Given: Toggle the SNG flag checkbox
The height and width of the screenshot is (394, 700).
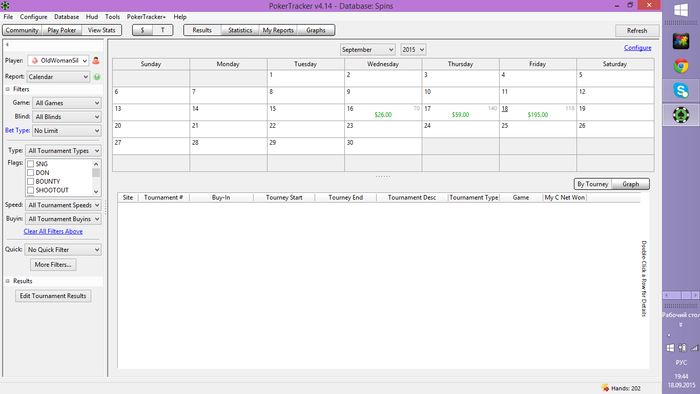Looking at the screenshot, I should [31, 164].
